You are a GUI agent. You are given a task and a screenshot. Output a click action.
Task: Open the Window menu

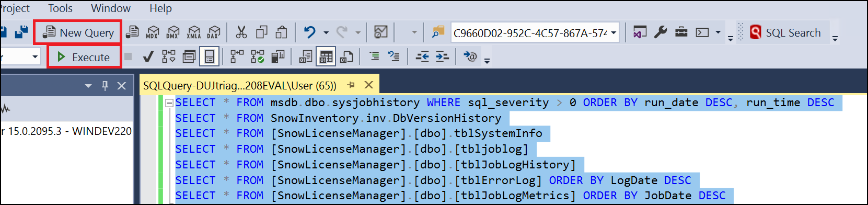point(111,8)
